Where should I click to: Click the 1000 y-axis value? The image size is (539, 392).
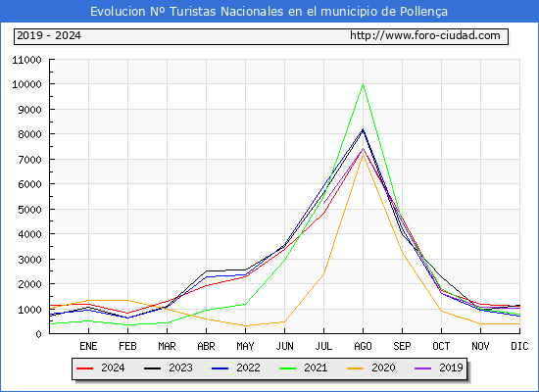[30, 310]
